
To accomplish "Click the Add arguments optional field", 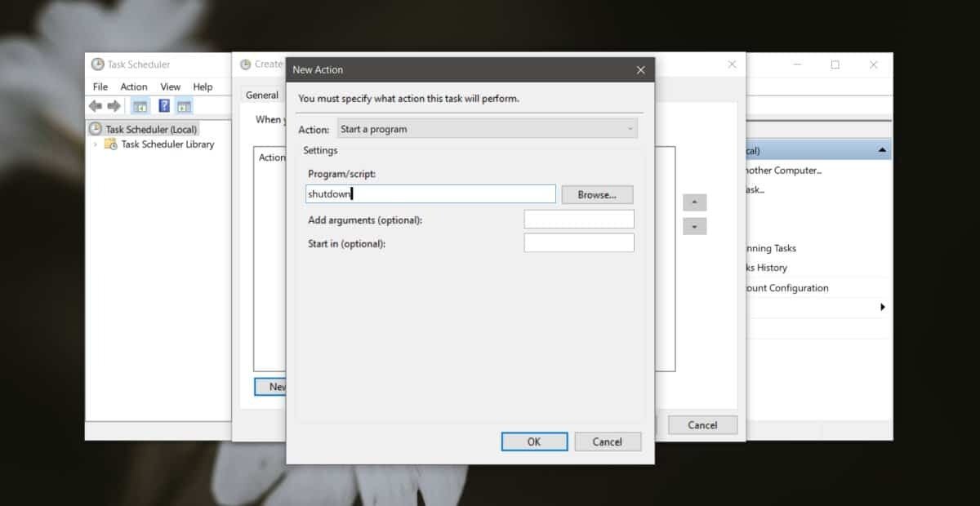I will pyautogui.click(x=579, y=219).
